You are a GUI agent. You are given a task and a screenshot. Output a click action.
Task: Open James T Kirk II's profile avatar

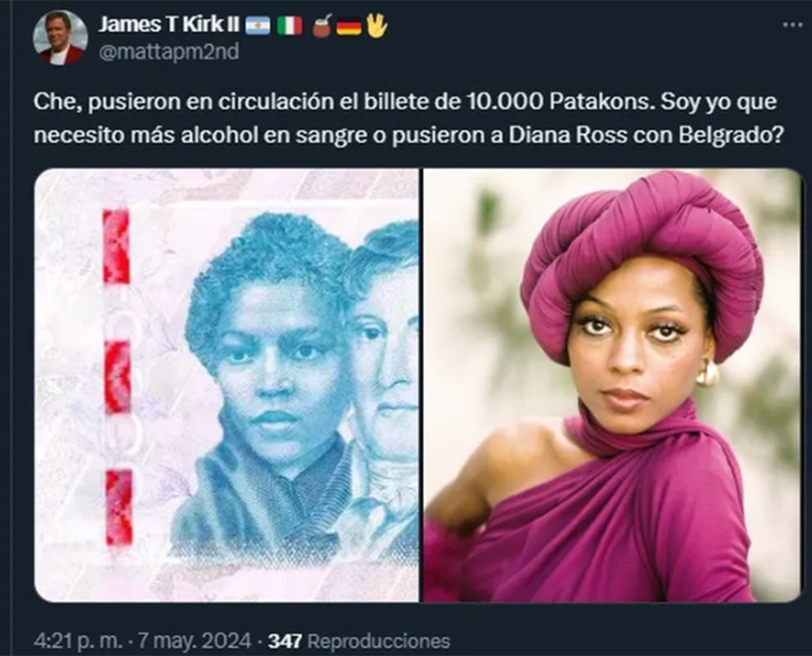pyautogui.click(x=61, y=37)
